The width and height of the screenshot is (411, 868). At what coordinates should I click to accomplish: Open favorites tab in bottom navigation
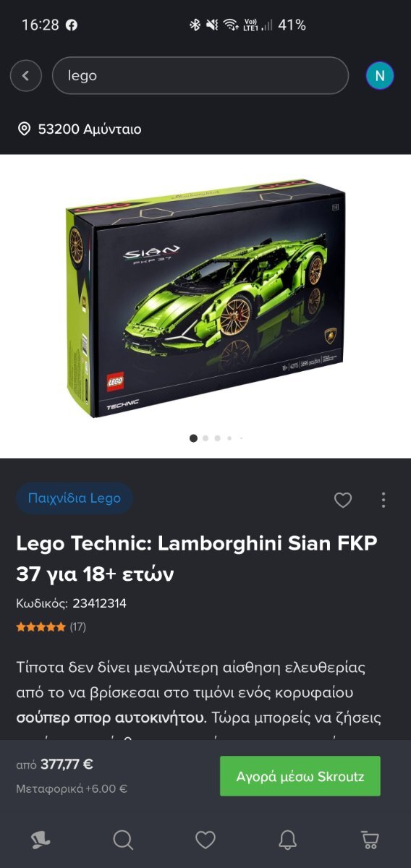(205, 839)
